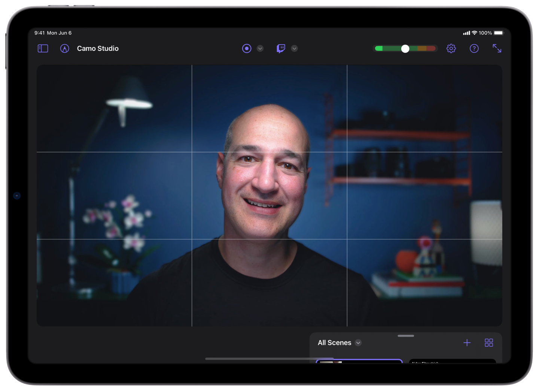This screenshot has width=539, height=392.
Task: Open the help question mark
Action: coord(474,49)
